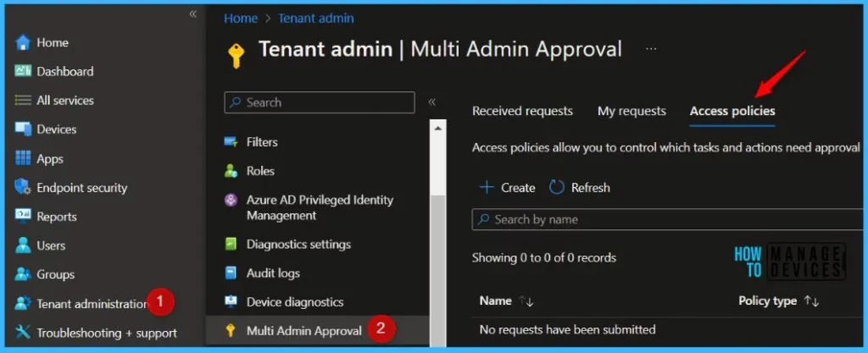Open Endpoint security in sidebar
Image resolution: width=868 pixels, height=353 pixels.
(x=82, y=188)
